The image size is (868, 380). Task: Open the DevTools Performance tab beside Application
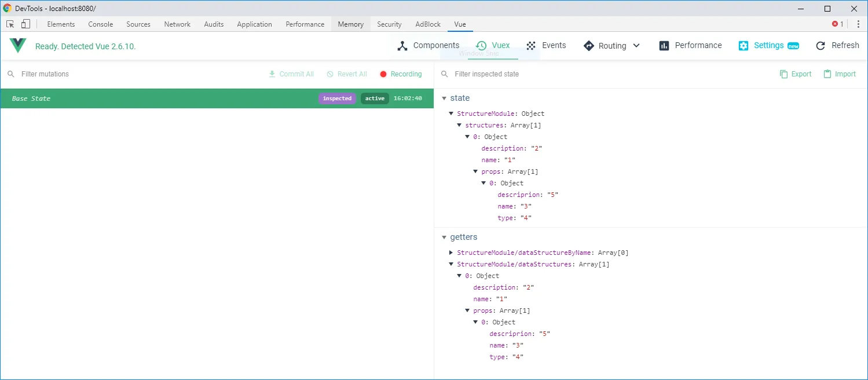pyautogui.click(x=305, y=24)
